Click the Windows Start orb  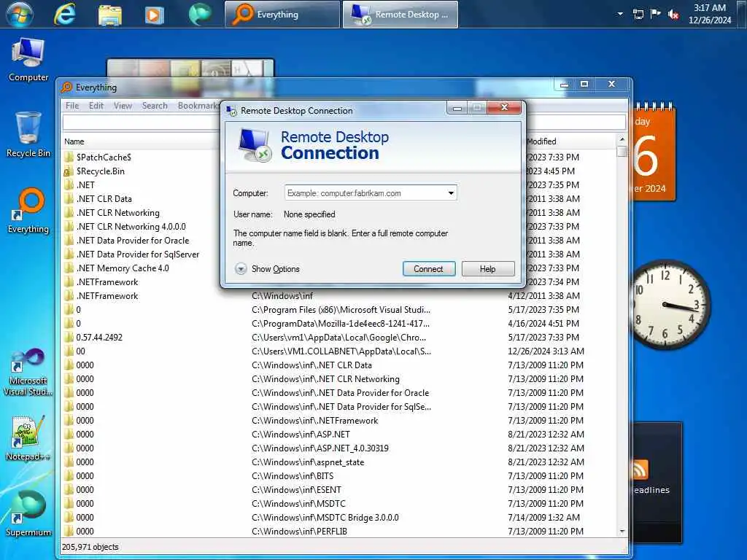click(20, 15)
